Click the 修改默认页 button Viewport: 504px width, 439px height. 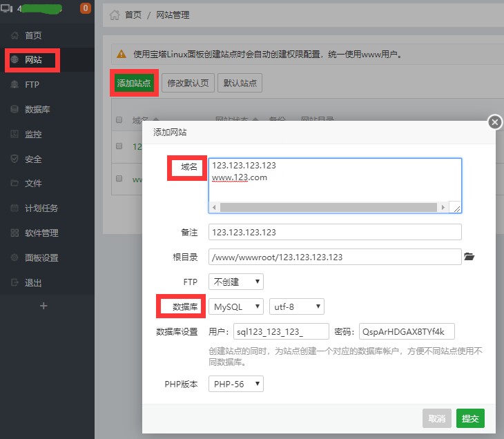tap(188, 84)
